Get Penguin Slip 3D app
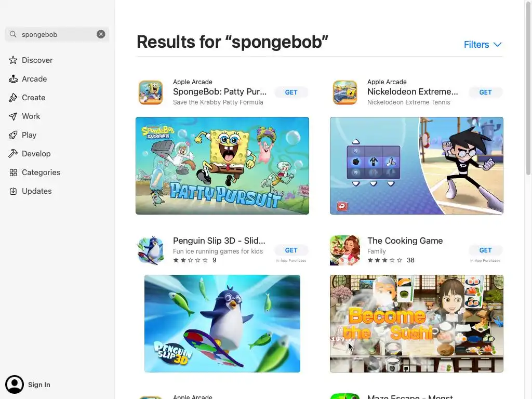532x399 pixels. point(291,250)
